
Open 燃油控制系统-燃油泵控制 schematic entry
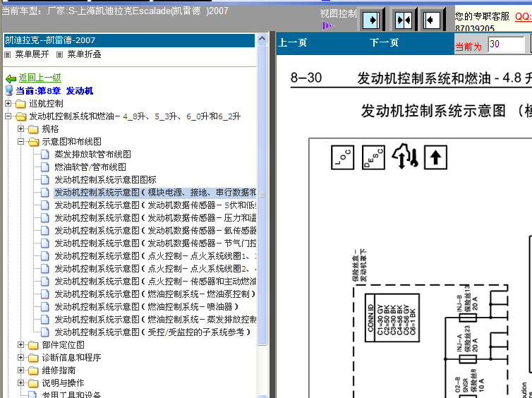pos(155,294)
